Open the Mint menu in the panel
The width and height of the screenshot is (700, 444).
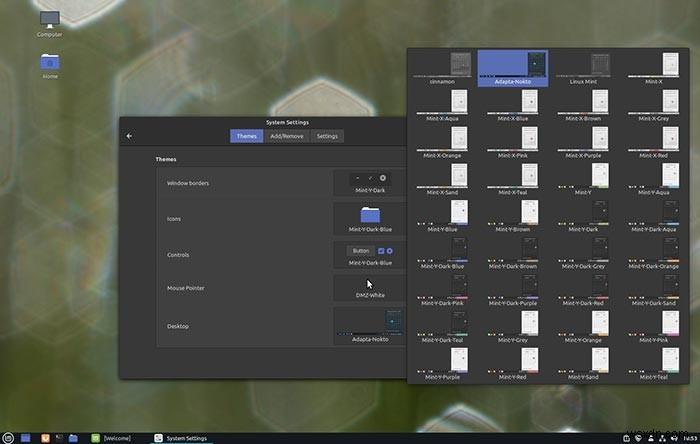8,438
